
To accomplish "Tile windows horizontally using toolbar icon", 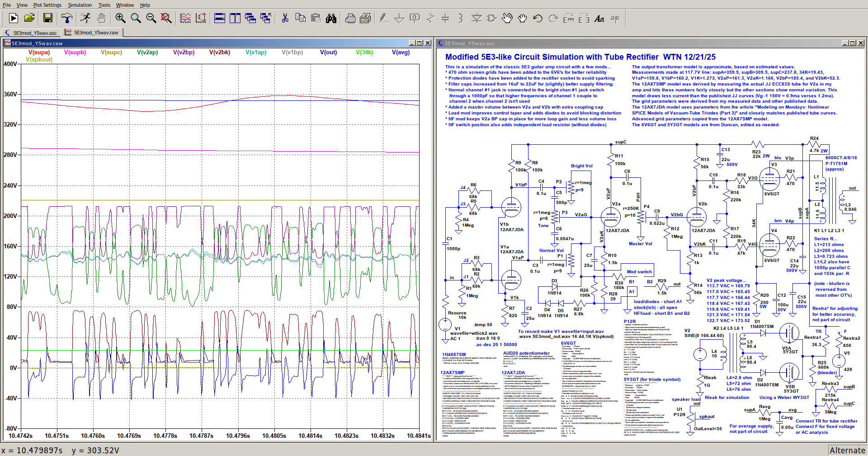I will (220, 18).
